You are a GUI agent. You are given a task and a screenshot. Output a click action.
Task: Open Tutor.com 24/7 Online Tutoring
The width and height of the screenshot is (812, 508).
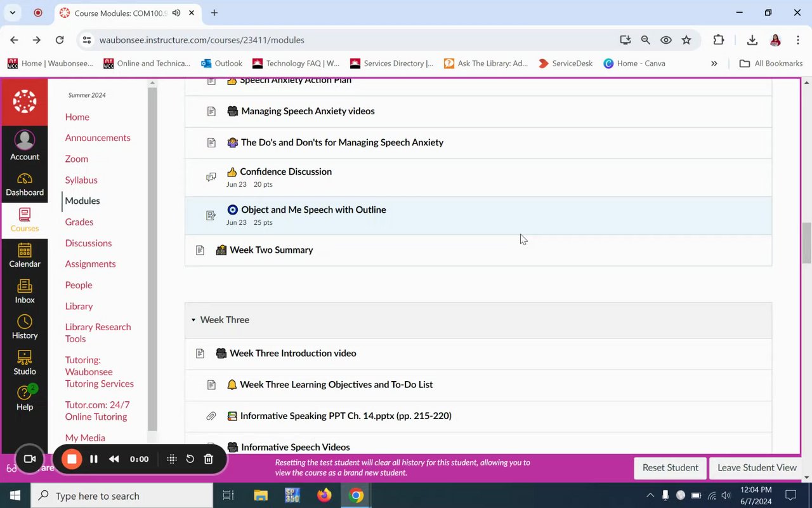[97, 411]
